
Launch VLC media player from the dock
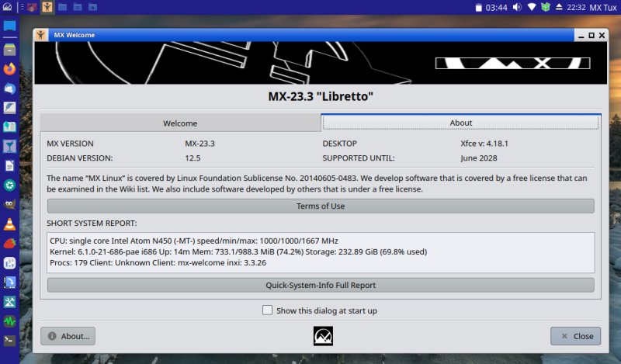9,224
